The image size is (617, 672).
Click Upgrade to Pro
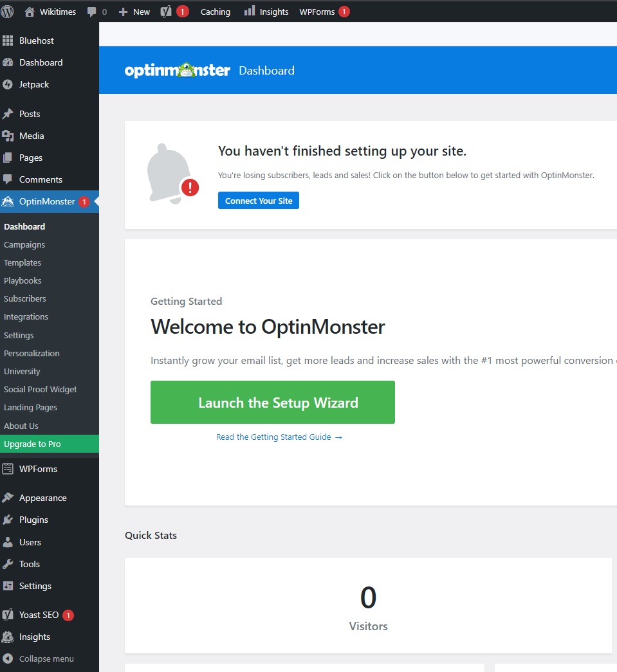(x=50, y=444)
